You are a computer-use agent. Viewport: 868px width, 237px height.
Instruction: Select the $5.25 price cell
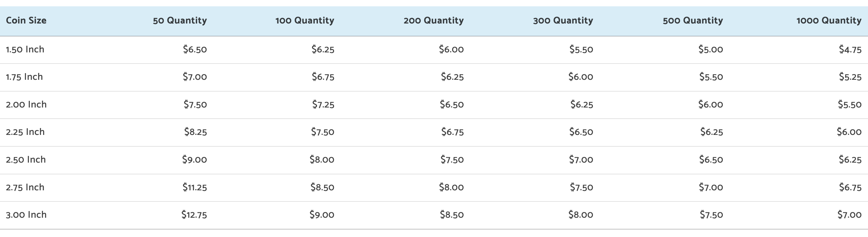click(x=850, y=77)
